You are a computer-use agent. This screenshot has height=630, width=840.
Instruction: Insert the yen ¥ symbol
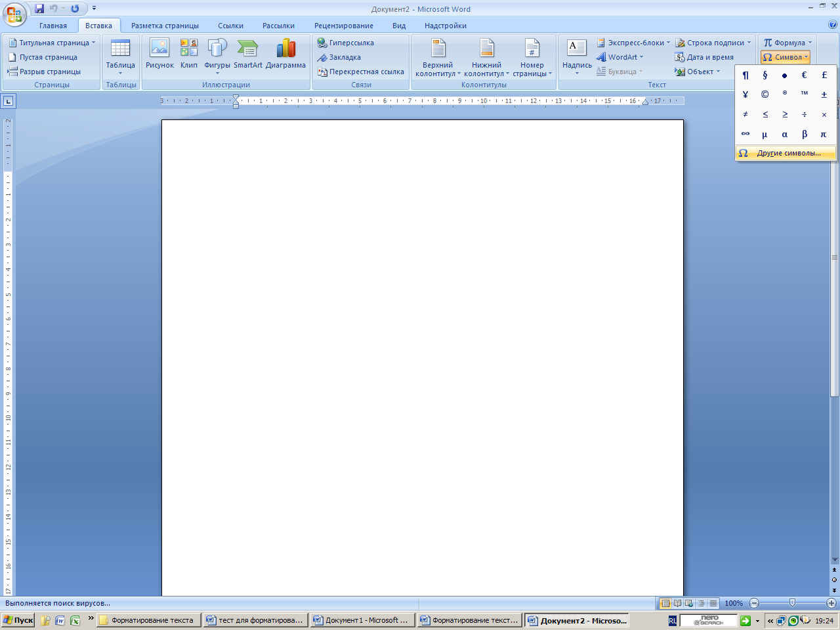pos(745,95)
